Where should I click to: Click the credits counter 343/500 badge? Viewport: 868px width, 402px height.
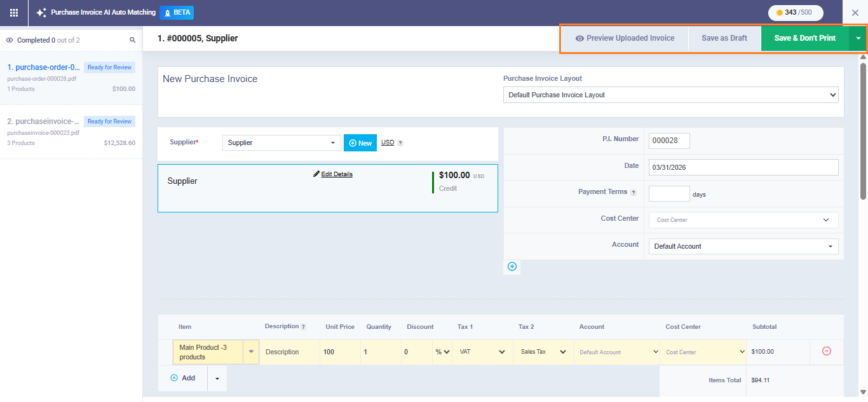point(795,13)
